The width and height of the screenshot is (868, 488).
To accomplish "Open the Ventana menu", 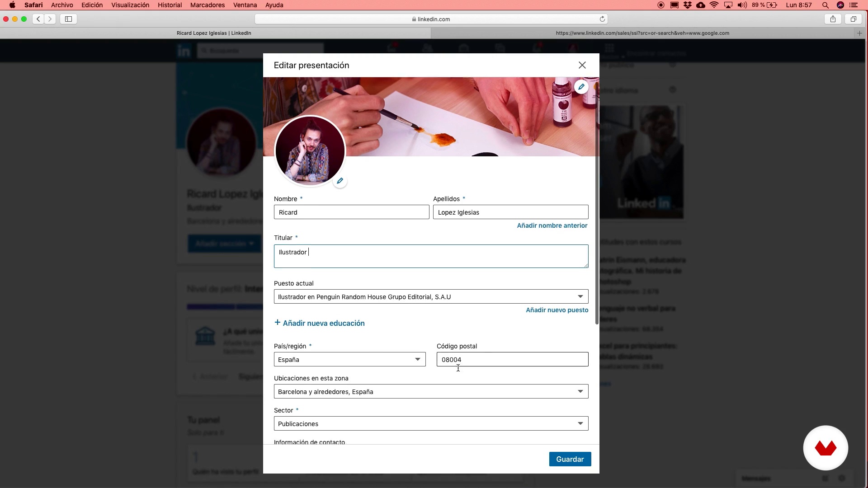I will tap(245, 5).
